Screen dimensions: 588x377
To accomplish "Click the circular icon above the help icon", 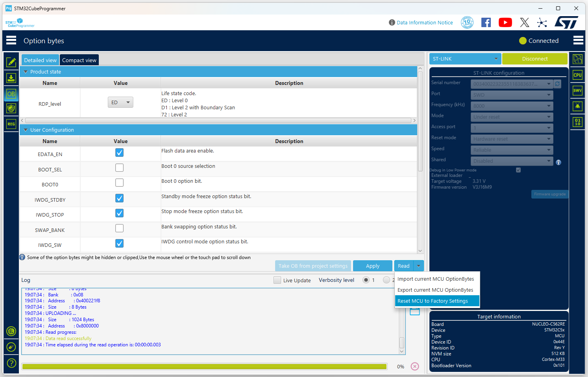I will tap(11, 347).
